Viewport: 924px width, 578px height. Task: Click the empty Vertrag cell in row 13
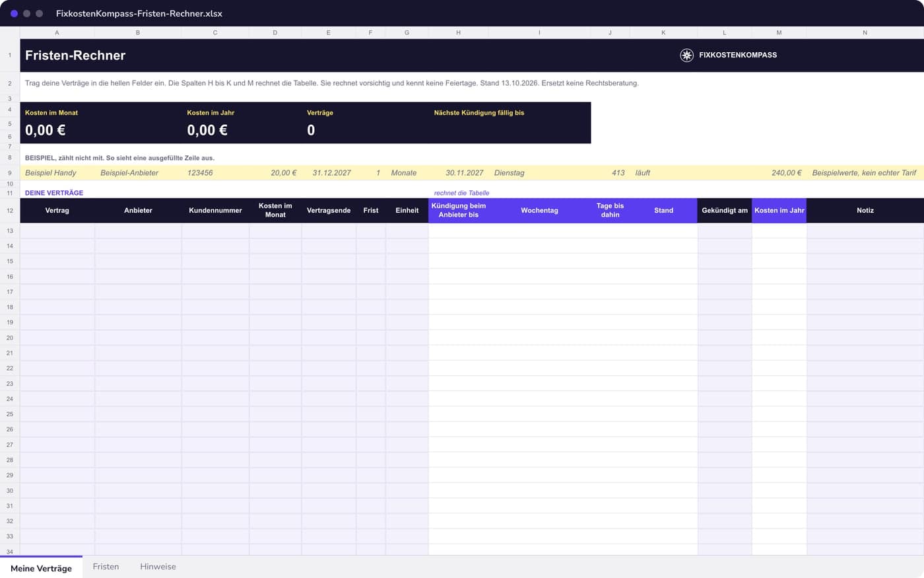[x=57, y=231]
